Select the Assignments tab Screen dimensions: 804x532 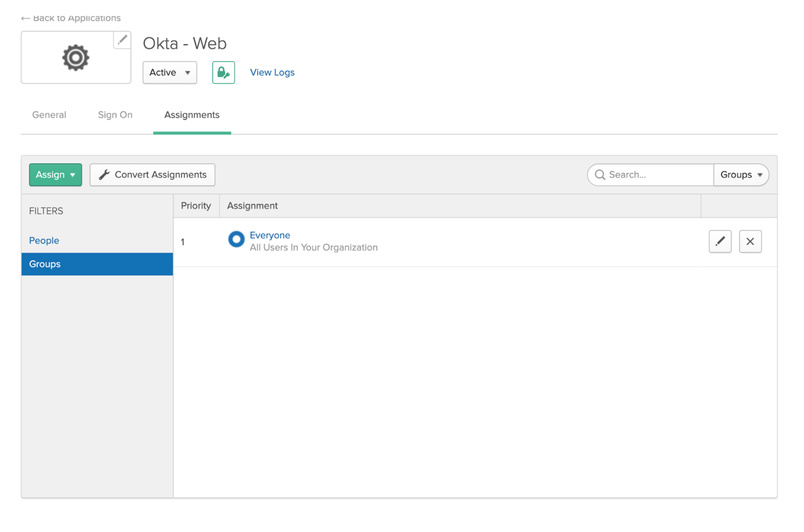[x=192, y=115]
